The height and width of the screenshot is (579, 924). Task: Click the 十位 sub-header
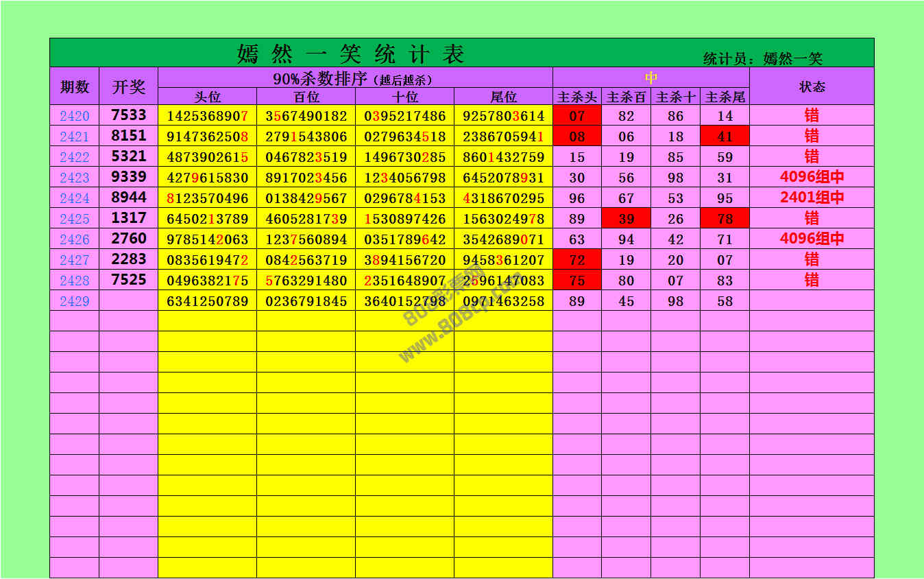pyautogui.click(x=404, y=97)
